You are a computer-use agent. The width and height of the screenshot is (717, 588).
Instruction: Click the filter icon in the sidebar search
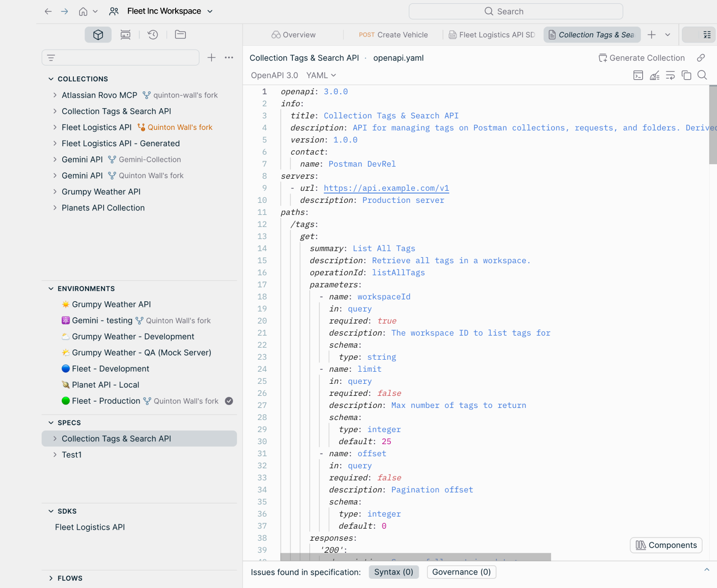(51, 57)
